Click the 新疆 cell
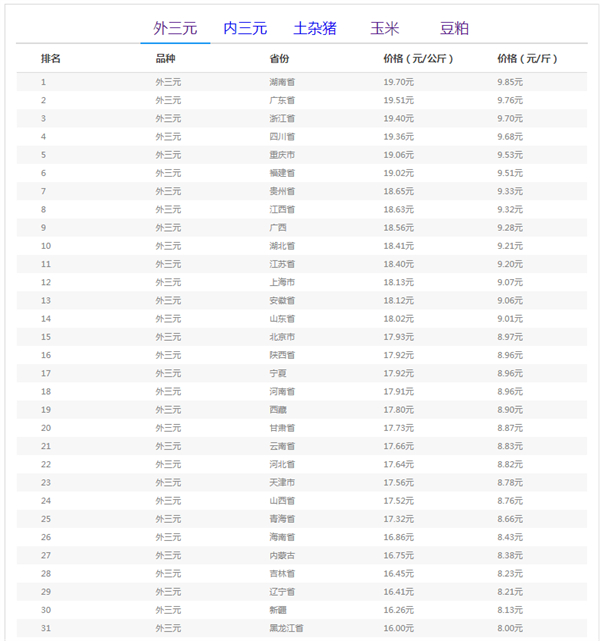This screenshot has width=600, height=641. 278,610
